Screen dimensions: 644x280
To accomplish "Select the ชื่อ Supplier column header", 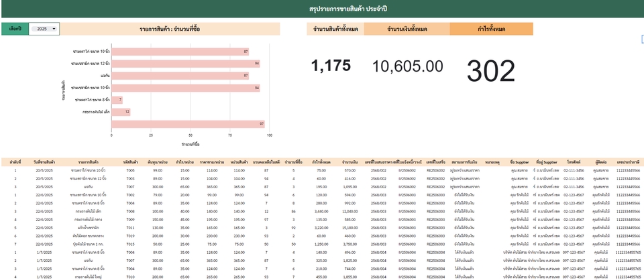I will tap(519, 163).
